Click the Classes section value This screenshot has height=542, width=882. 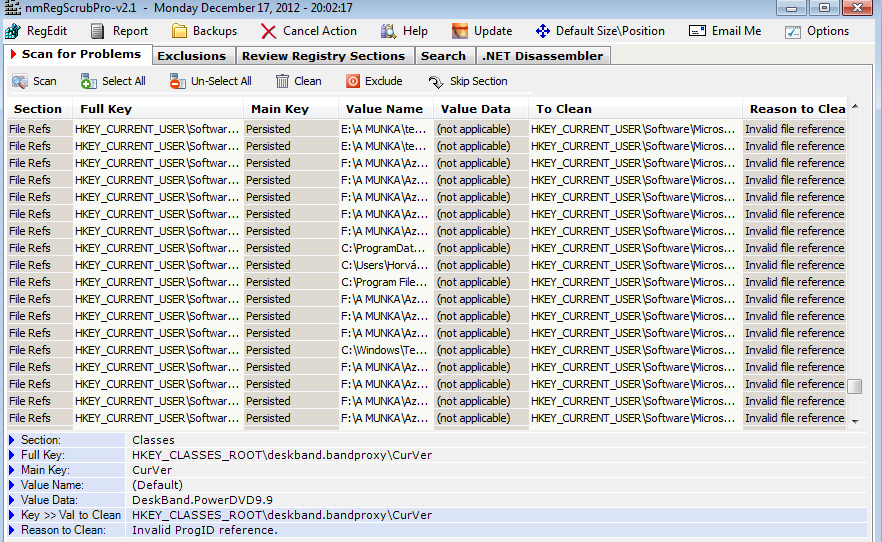pyautogui.click(x=154, y=440)
